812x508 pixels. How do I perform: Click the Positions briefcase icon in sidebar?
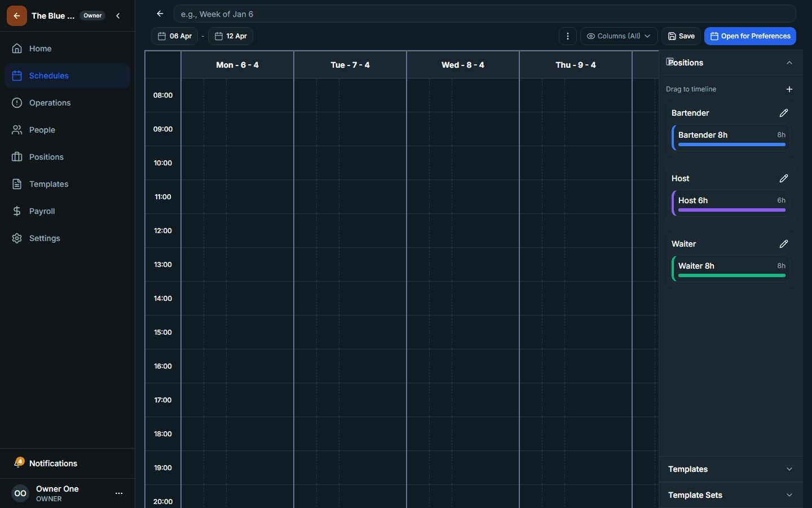(x=17, y=157)
